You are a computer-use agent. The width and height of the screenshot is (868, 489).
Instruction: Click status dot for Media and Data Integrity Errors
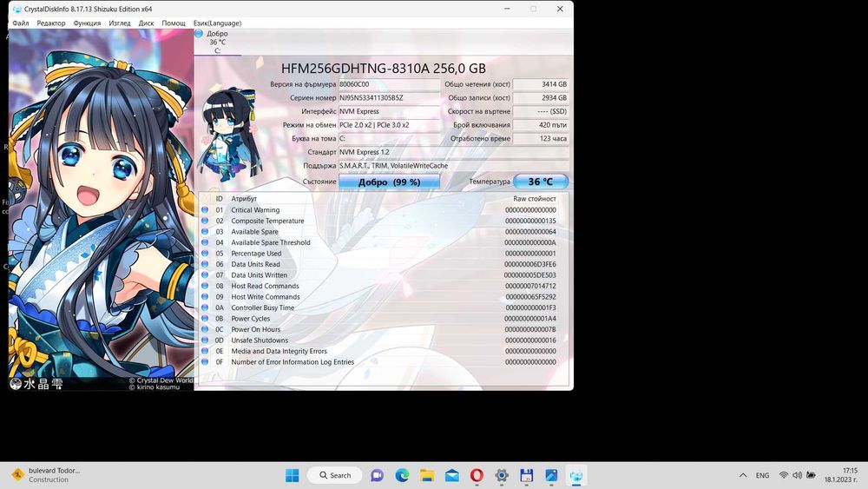click(205, 351)
